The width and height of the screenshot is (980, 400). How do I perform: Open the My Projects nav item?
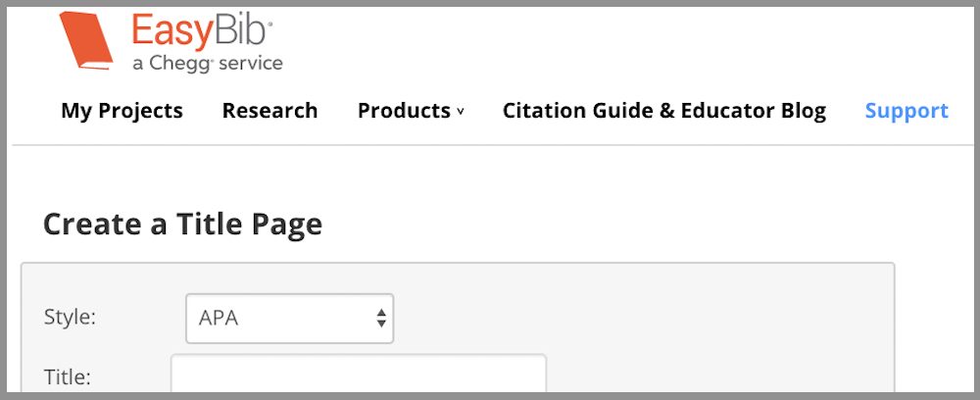[x=122, y=111]
